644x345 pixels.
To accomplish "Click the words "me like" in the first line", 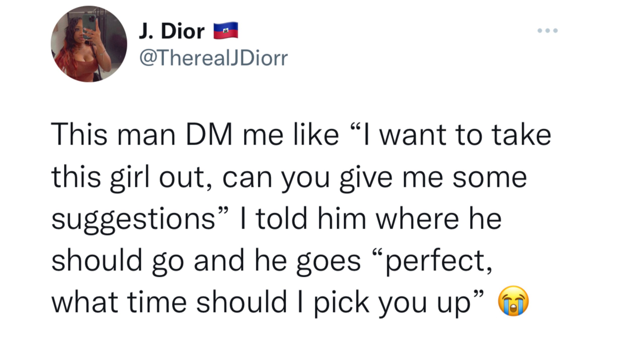I will (291, 134).
